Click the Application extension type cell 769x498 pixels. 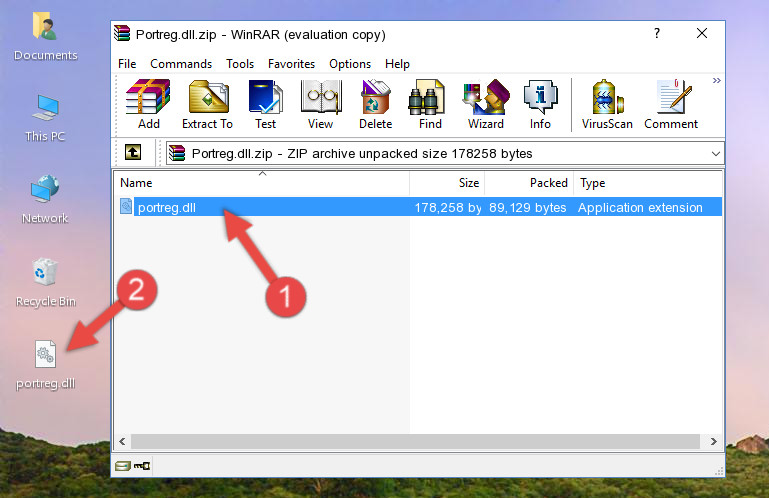click(x=640, y=208)
